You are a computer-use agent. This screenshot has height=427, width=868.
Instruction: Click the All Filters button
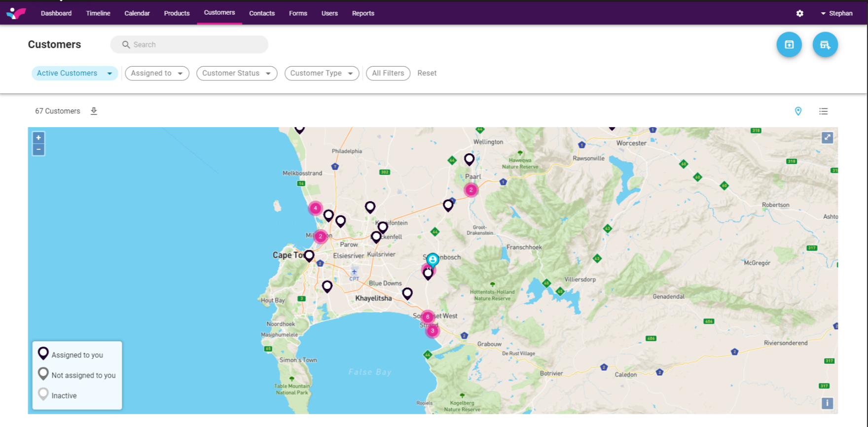pyautogui.click(x=388, y=73)
